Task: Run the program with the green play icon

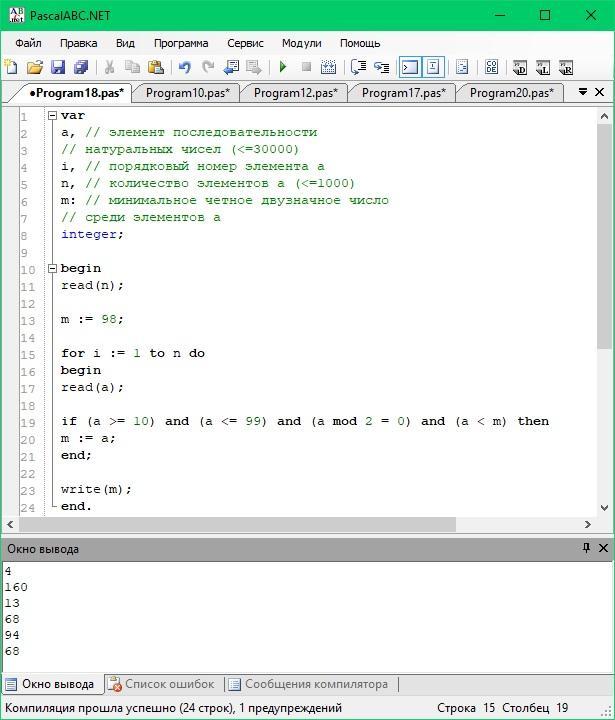Action: [283, 68]
